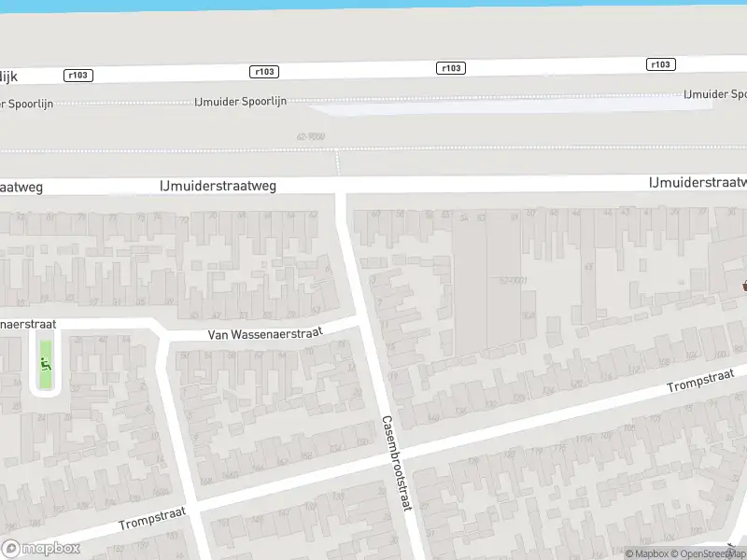The height and width of the screenshot is (560, 747).
Task: Click the building numbered 504
Action: click(529, 316)
